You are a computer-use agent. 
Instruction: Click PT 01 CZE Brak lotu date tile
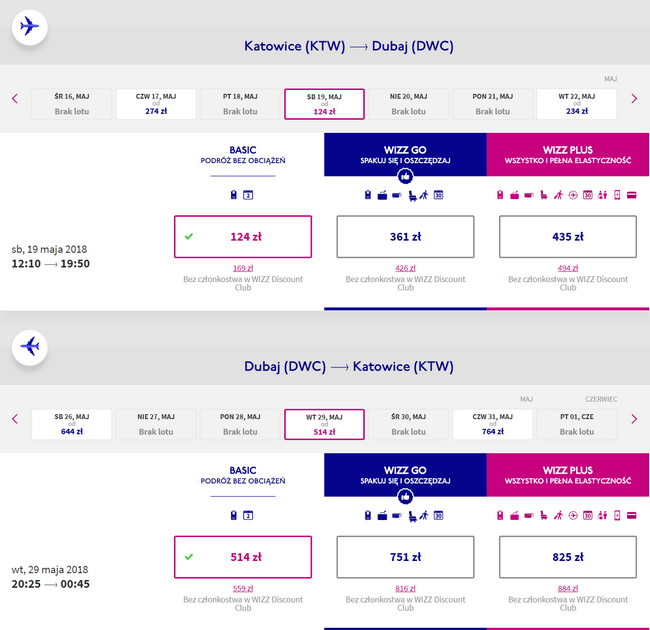click(x=577, y=424)
